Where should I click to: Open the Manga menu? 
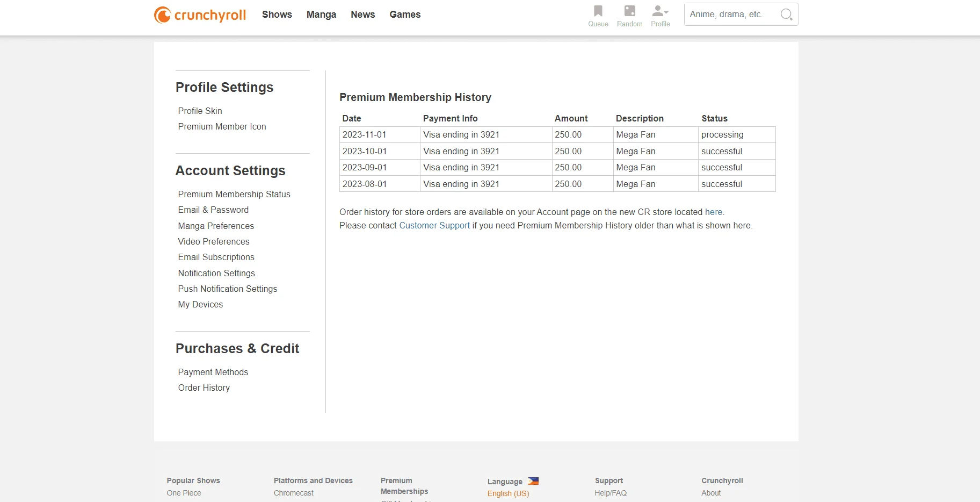[x=321, y=15]
